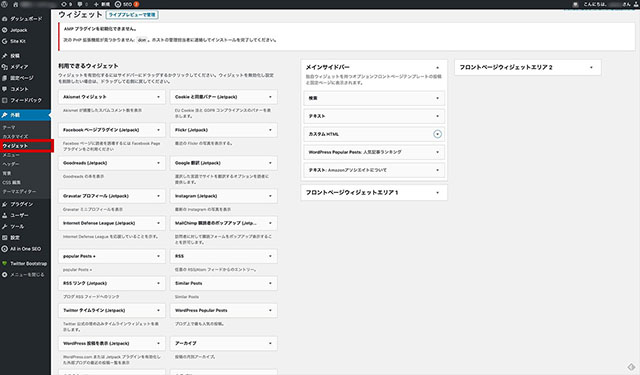Open the ユーザー users icon
The image size is (640, 375).
tap(4, 215)
